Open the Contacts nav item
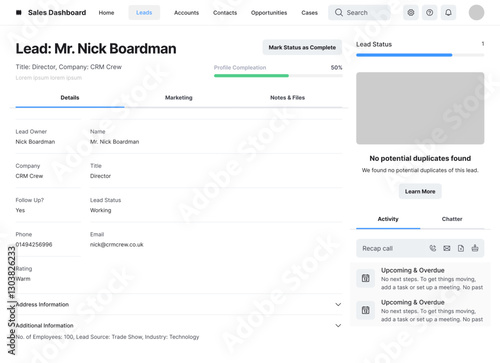Image resolution: width=500 pixels, height=363 pixels. tap(225, 13)
